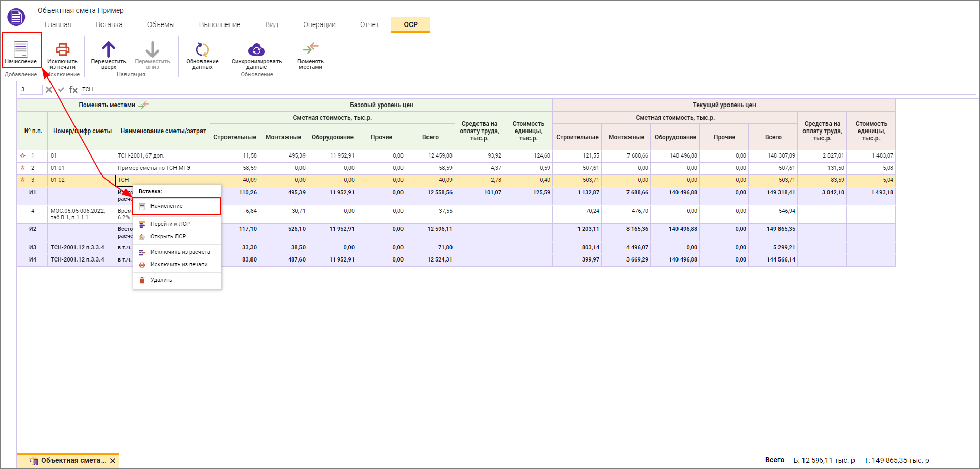Select cell ТСН-2001, 67 доп.
The height and width of the screenshot is (469, 980).
point(162,155)
